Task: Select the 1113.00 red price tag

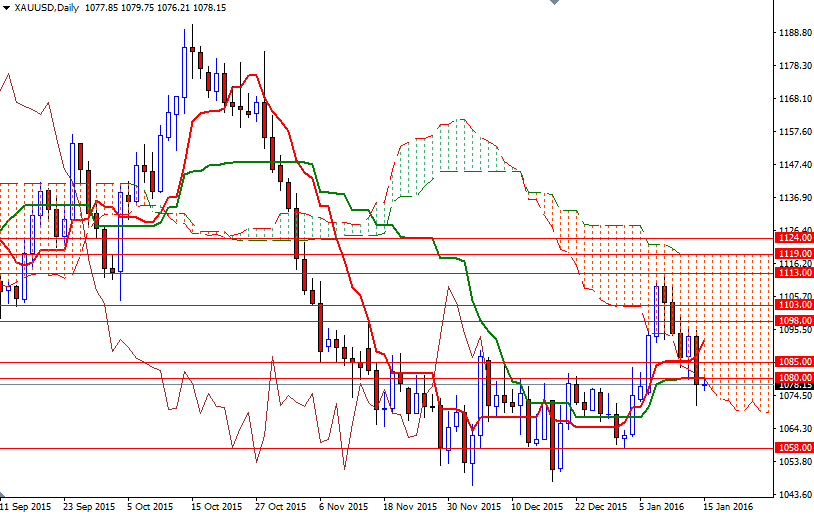Action: [x=794, y=272]
